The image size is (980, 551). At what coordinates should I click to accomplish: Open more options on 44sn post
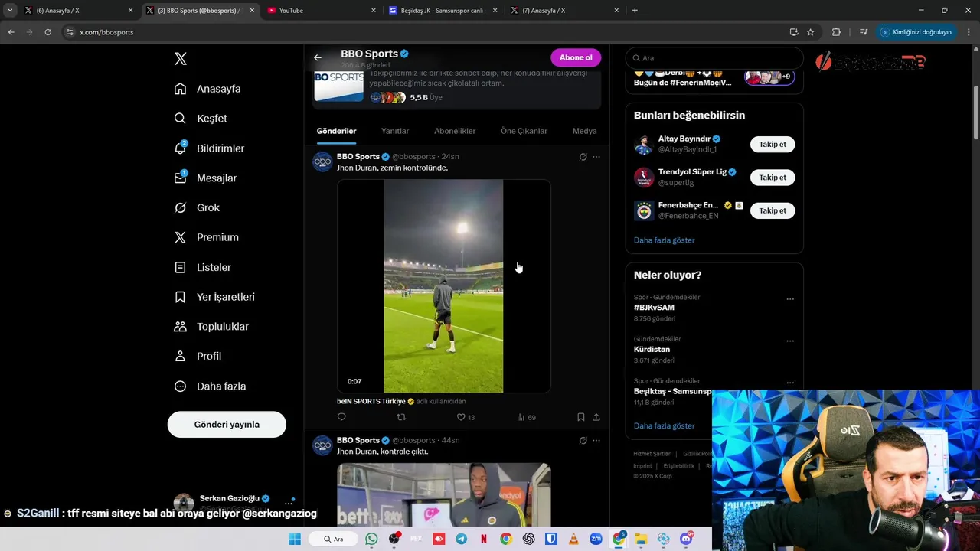(596, 441)
